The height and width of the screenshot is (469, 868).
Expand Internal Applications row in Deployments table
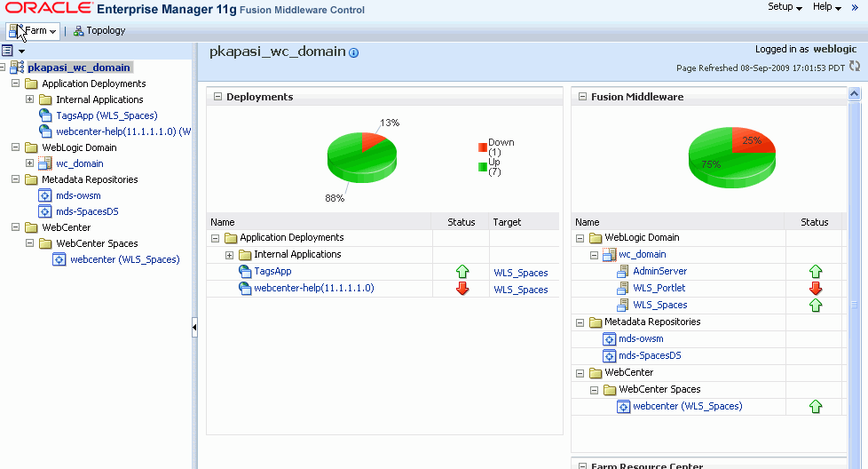(229, 255)
